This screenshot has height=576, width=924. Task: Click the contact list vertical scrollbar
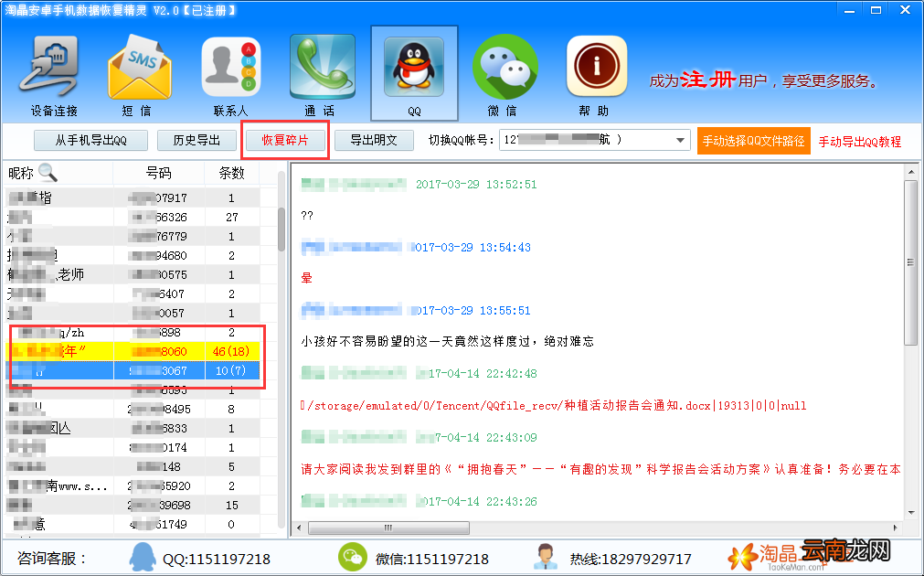click(x=281, y=229)
